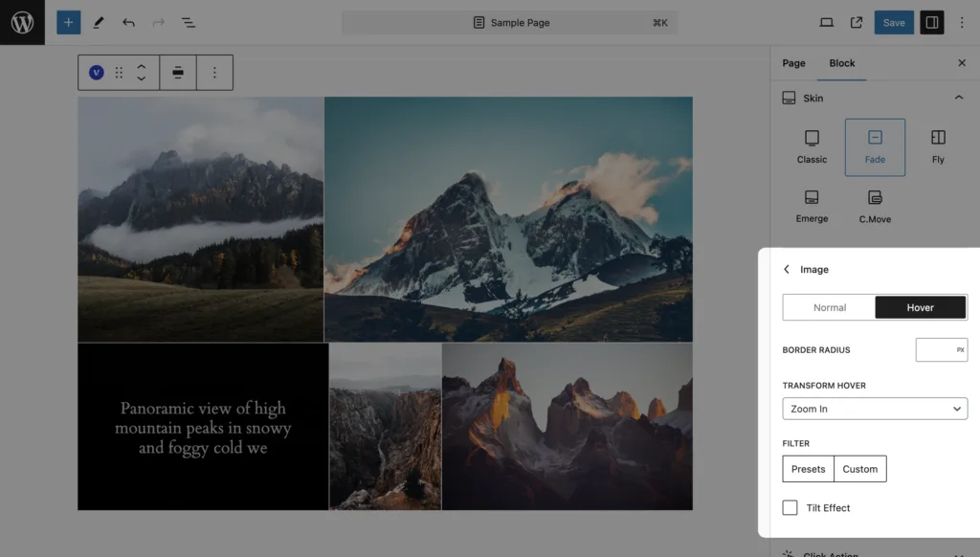Select the Fade skin

click(x=875, y=147)
